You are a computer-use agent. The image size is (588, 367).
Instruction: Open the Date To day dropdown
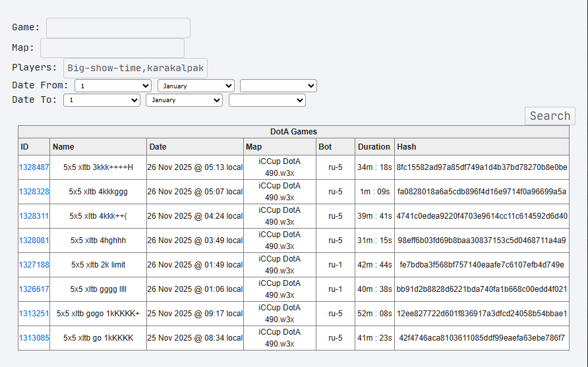coord(102,100)
